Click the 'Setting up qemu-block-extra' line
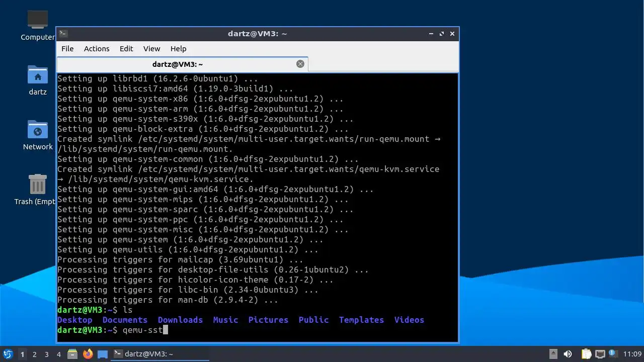Screen dimensions: 644x362 (x=203, y=129)
